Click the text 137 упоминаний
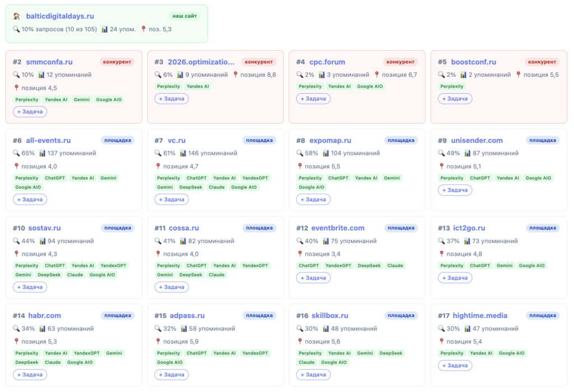 point(72,153)
